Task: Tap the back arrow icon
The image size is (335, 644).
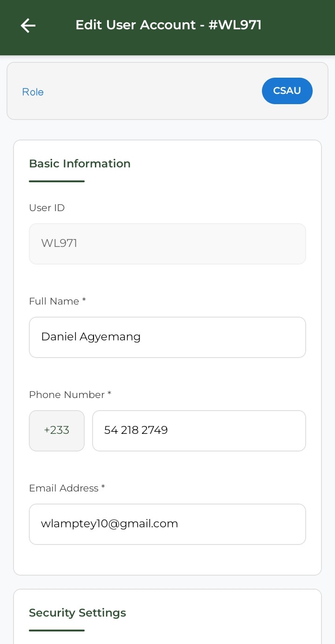Action: pyautogui.click(x=28, y=26)
